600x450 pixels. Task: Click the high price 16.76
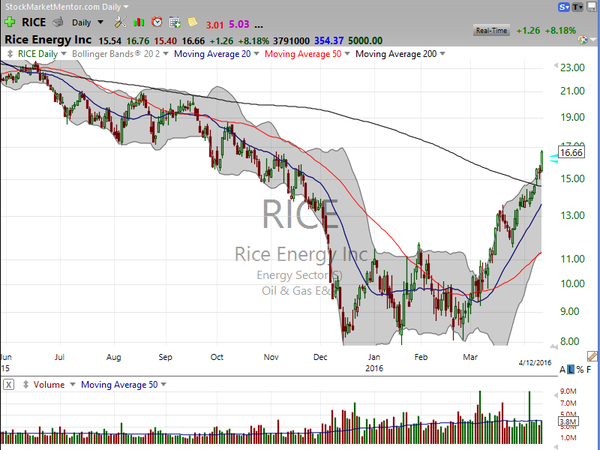[138, 41]
